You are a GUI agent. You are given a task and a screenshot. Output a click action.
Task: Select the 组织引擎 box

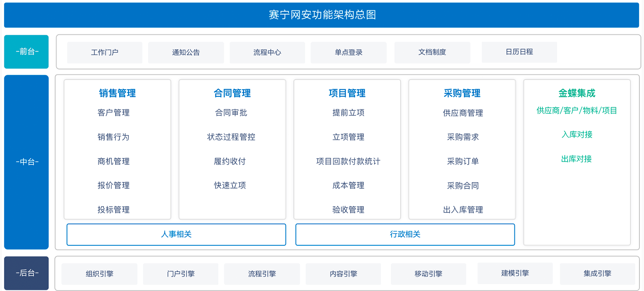pos(100,274)
